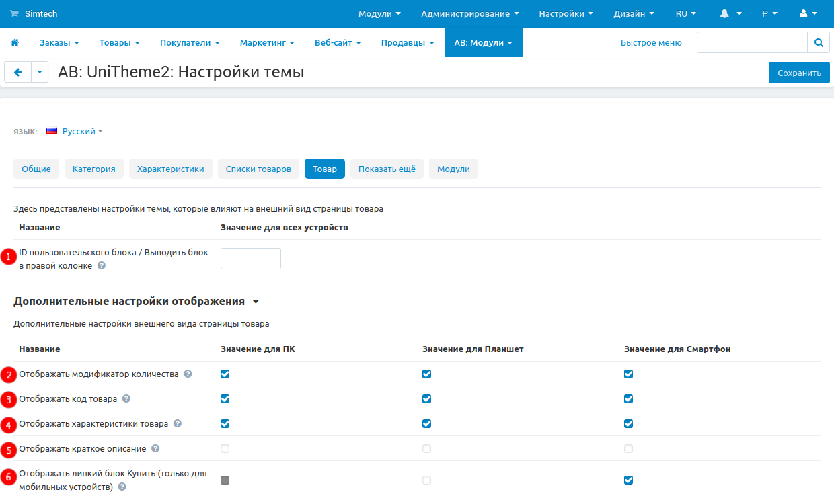Screen dimensions: 834x504
Task: Open the 'Маркетинг' menu
Action: 267,42
